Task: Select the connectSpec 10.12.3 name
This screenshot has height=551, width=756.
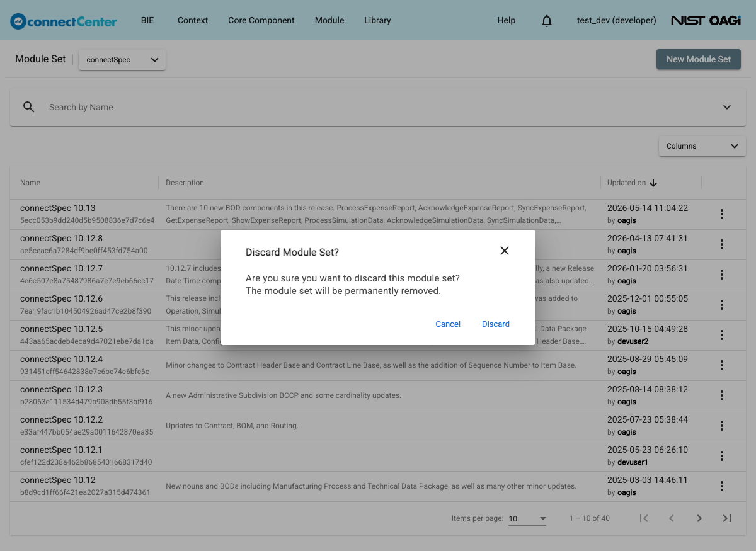Action: pos(61,389)
